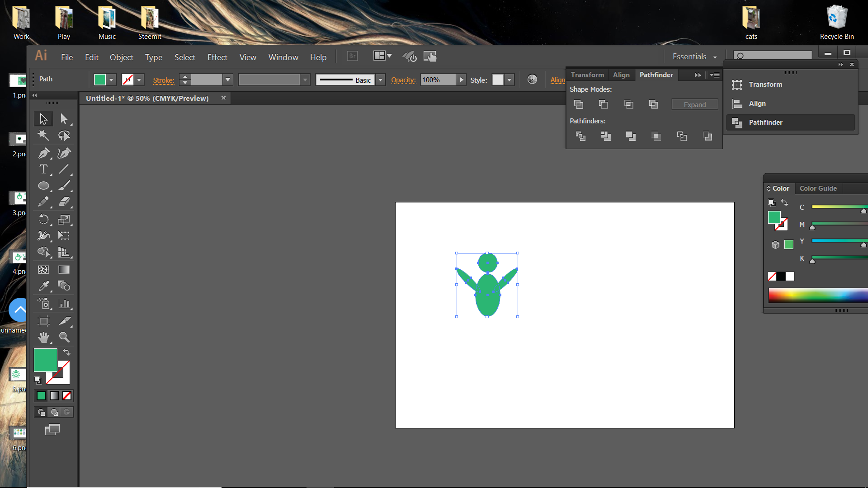Open the Pathfinder panel options menu

[x=715, y=75]
